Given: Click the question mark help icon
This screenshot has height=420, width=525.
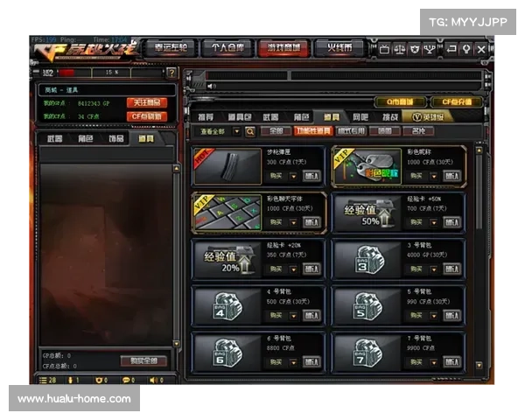Looking at the screenshot, I should pyautogui.click(x=172, y=72).
